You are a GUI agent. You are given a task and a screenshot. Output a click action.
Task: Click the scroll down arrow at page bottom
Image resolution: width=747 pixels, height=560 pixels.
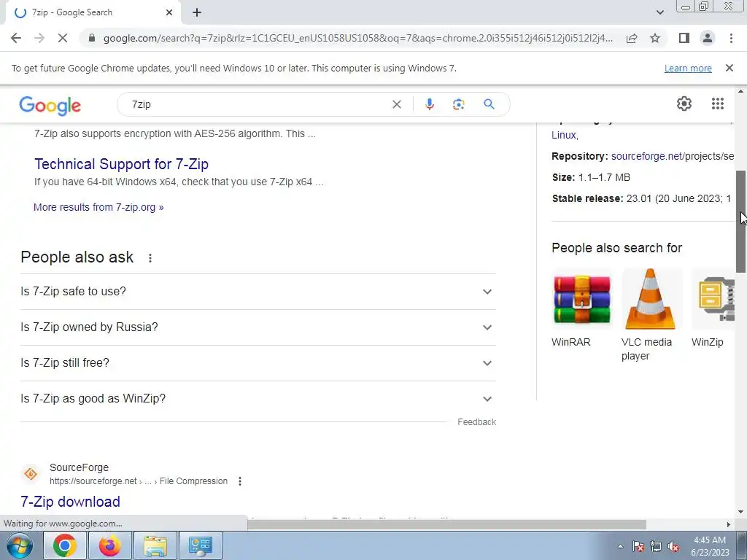click(741, 512)
